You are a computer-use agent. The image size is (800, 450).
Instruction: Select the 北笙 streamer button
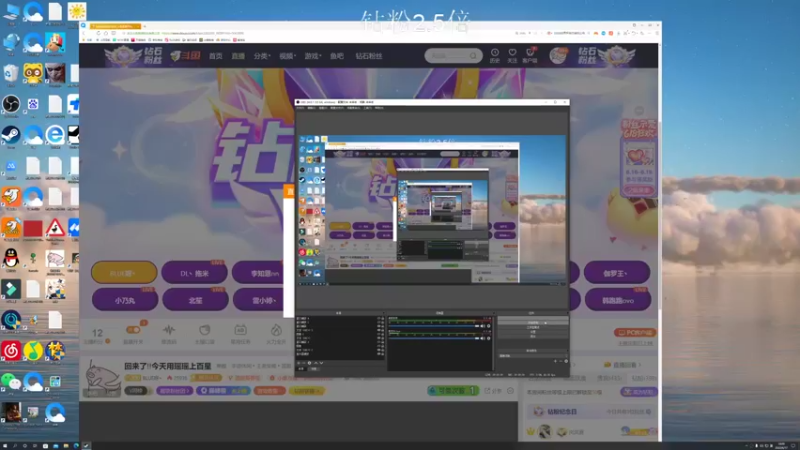[195, 300]
